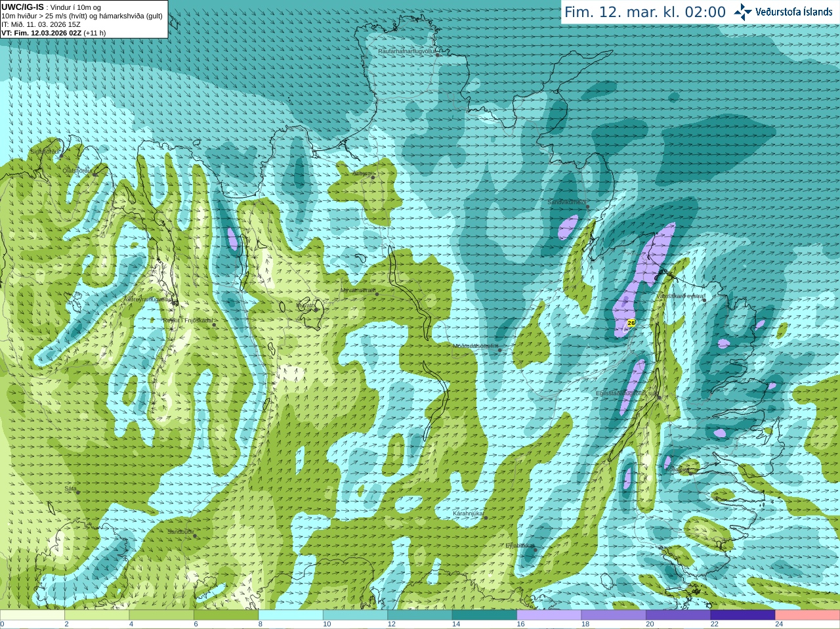
Task: Click the legend value '12'
Action: tap(391, 624)
